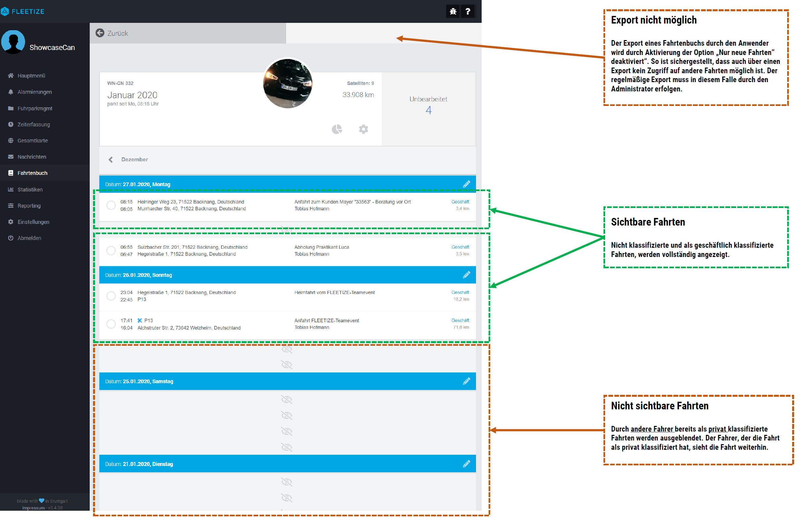Open Einstellungen in the sidebar
Screen dimensions: 812x518
33,222
